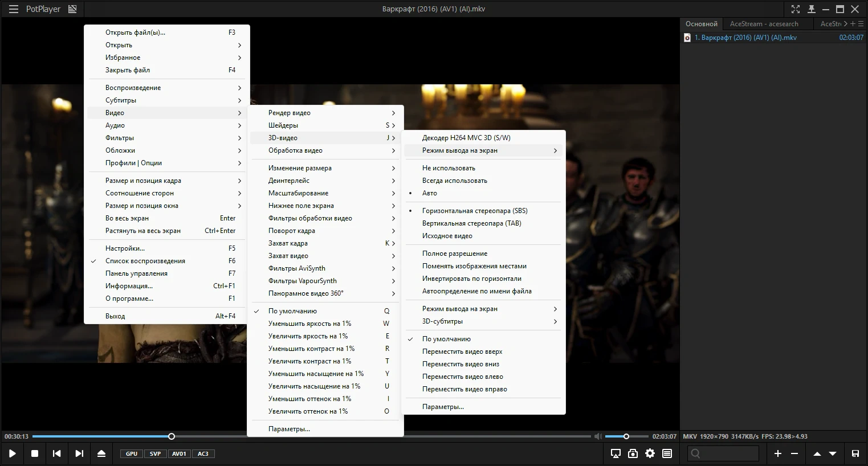Switch to the 'Основной' playlist tab
This screenshot has height=466, width=868.
(x=702, y=24)
